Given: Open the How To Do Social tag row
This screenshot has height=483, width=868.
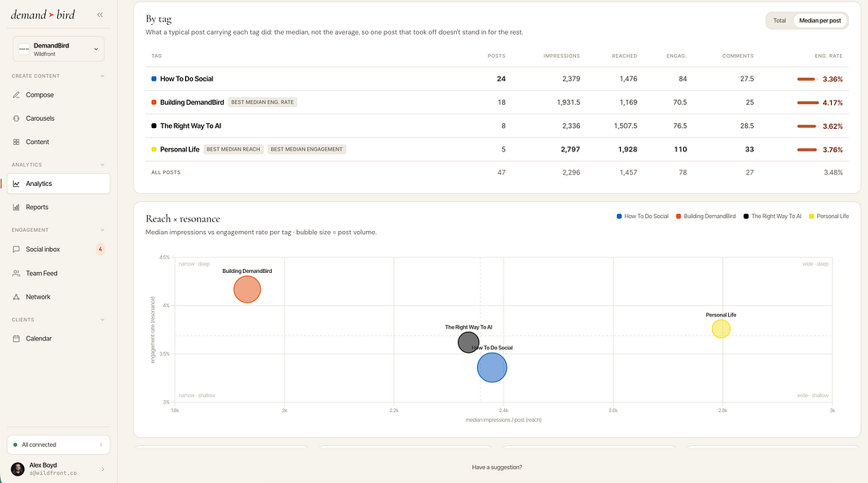Looking at the screenshot, I should click(x=496, y=79).
